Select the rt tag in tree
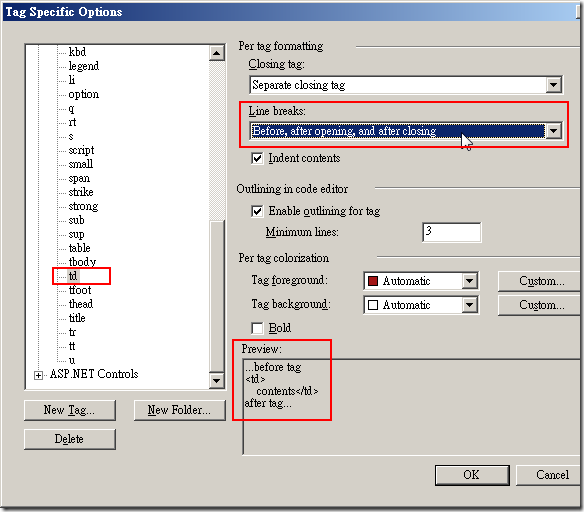 (72, 122)
